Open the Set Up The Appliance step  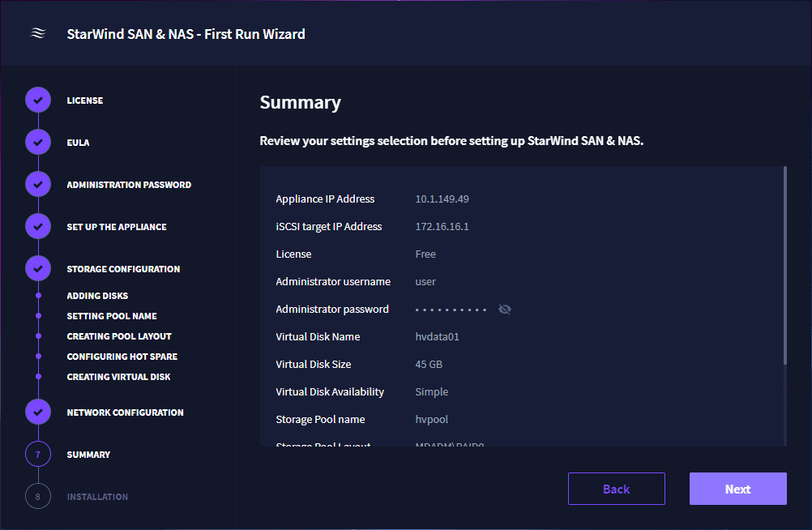pos(117,227)
